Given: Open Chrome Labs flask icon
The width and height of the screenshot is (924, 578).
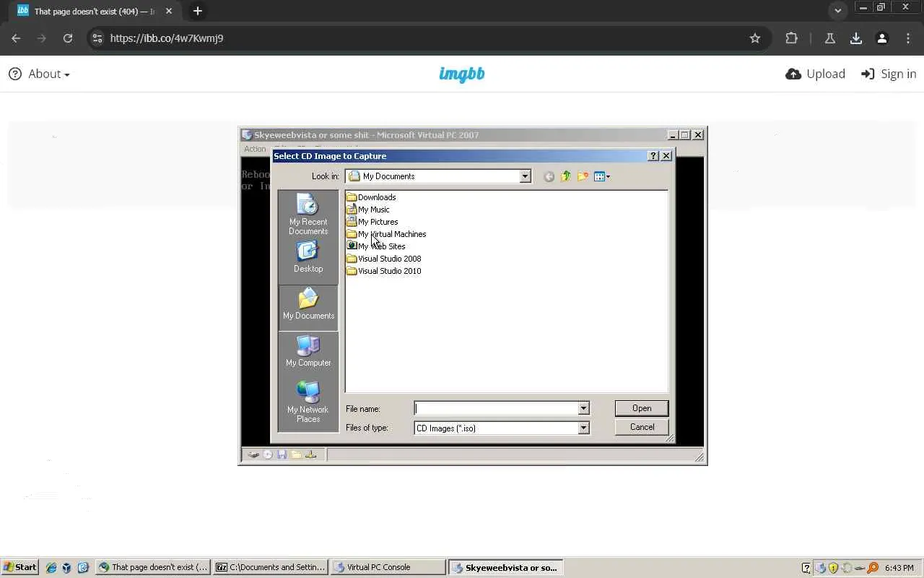Looking at the screenshot, I should [830, 38].
